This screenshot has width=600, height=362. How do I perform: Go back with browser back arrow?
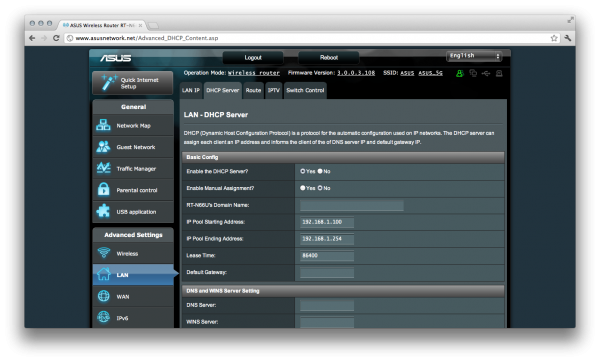point(32,38)
